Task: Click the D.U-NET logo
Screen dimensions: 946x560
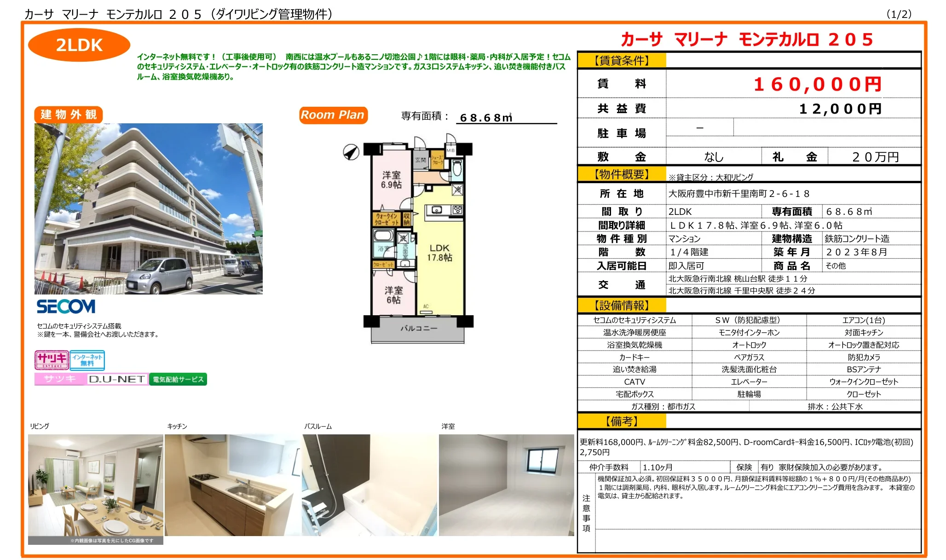Action: point(117,379)
